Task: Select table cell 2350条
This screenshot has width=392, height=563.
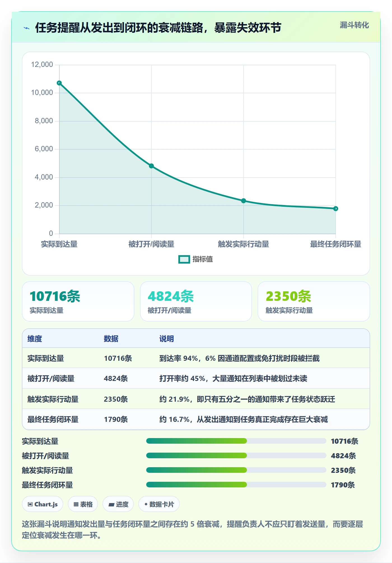Action: pyautogui.click(x=116, y=399)
